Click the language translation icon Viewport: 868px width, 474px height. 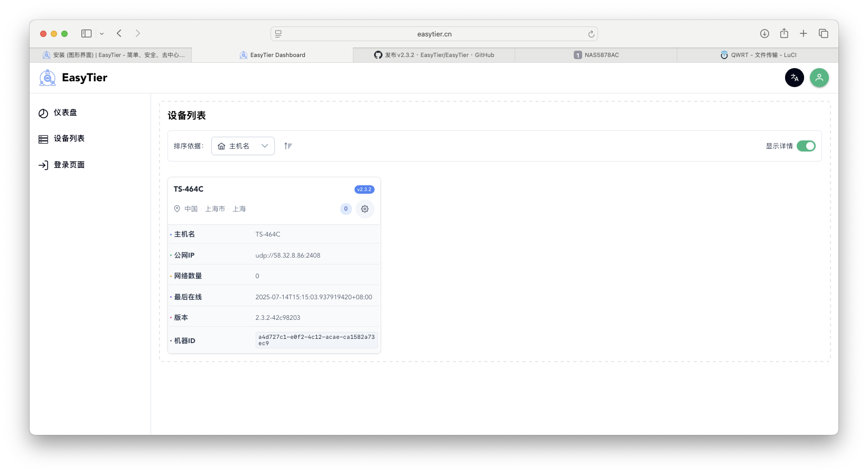coord(794,78)
